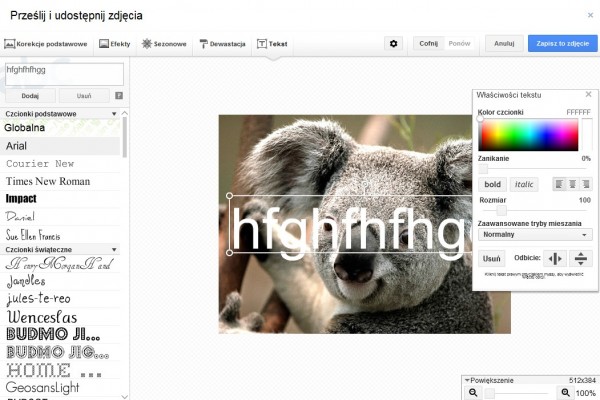This screenshot has width=600, height=400.
Task: Align text to the left
Action: click(x=559, y=184)
